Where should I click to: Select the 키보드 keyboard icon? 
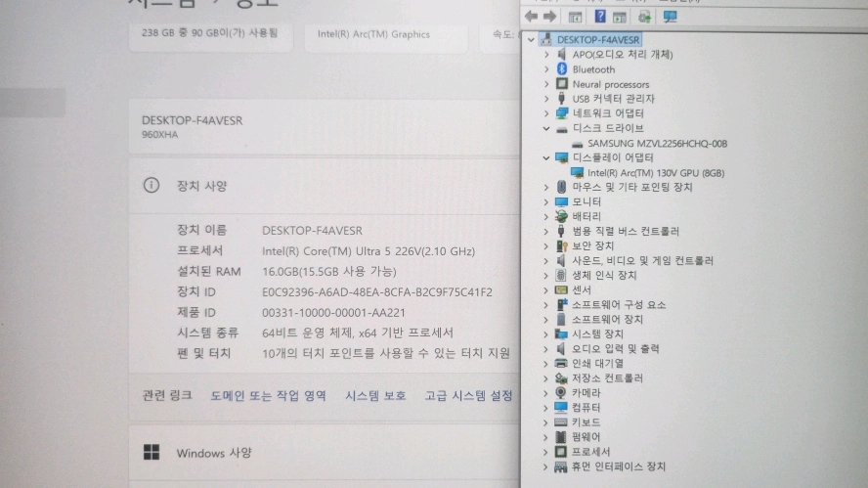(561, 422)
